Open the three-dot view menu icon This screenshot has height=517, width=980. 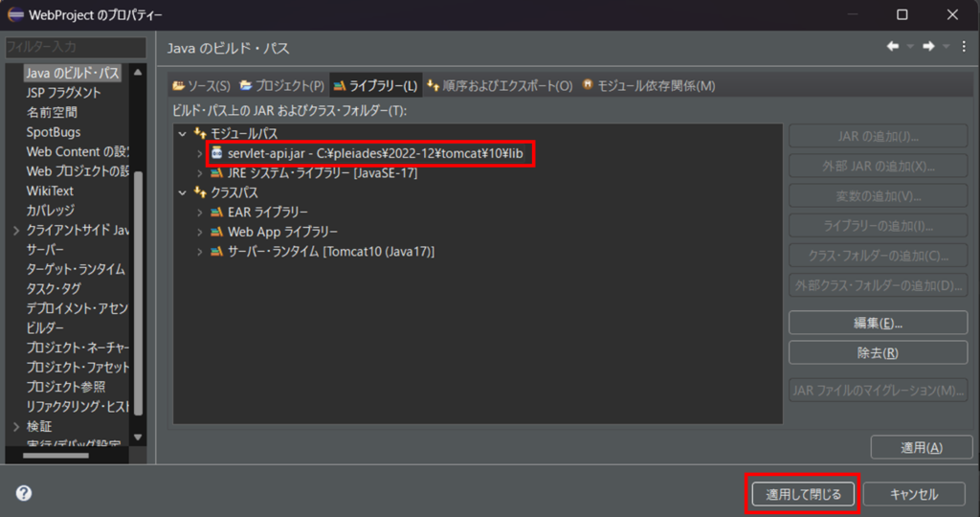pyautogui.click(x=963, y=47)
